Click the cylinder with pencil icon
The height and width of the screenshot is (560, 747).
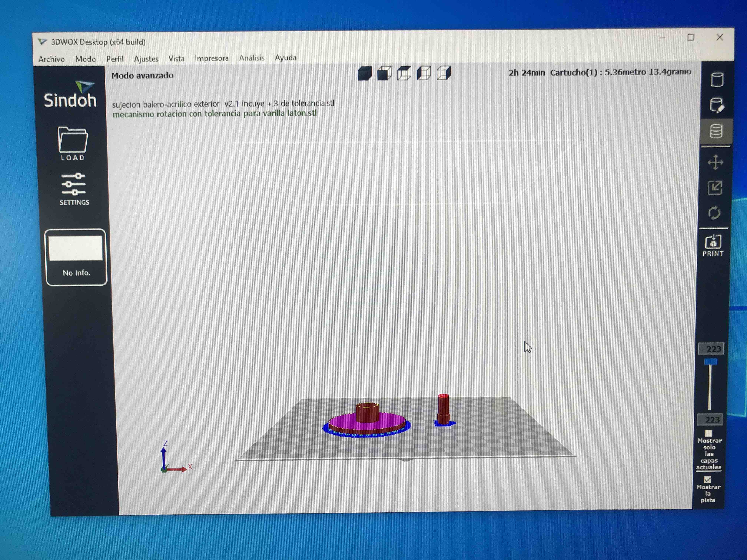click(716, 105)
